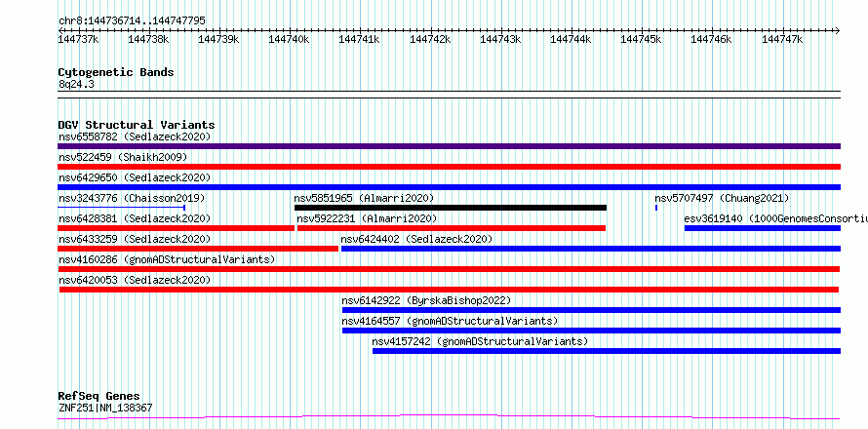Click the 144744k ruler mark

coord(572,39)
